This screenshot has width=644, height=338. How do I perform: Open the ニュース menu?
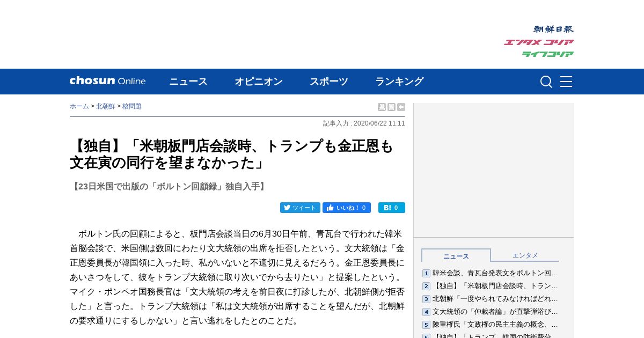pyautogui.click(x=188, y=82)
